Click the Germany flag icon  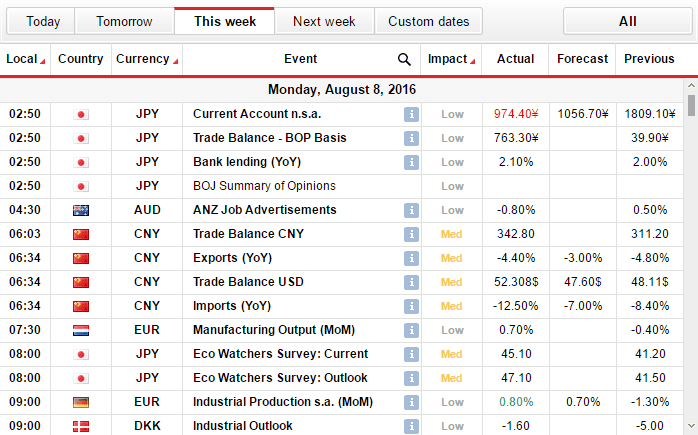pyautogui.click(x=81, y=402)
